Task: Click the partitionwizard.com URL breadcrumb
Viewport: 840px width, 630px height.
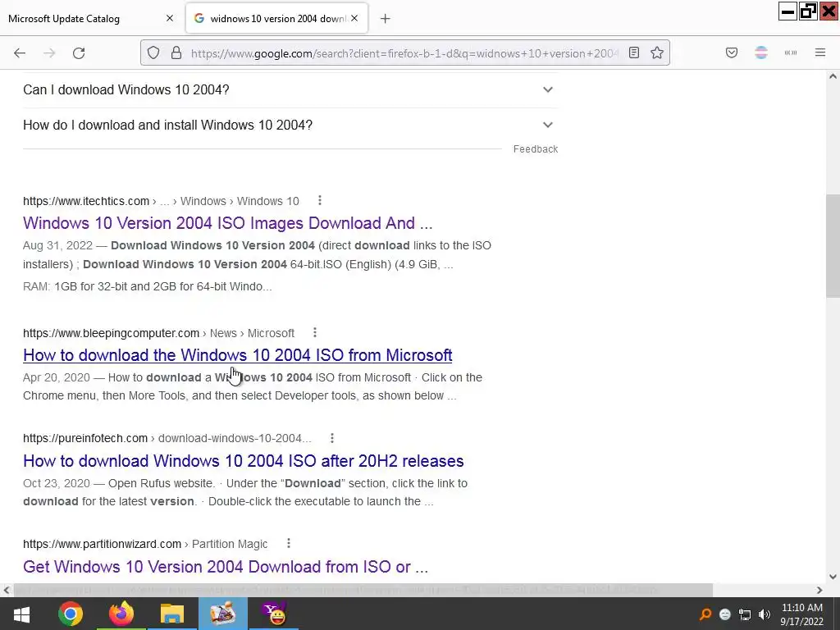Action: [x=145, y=544]
